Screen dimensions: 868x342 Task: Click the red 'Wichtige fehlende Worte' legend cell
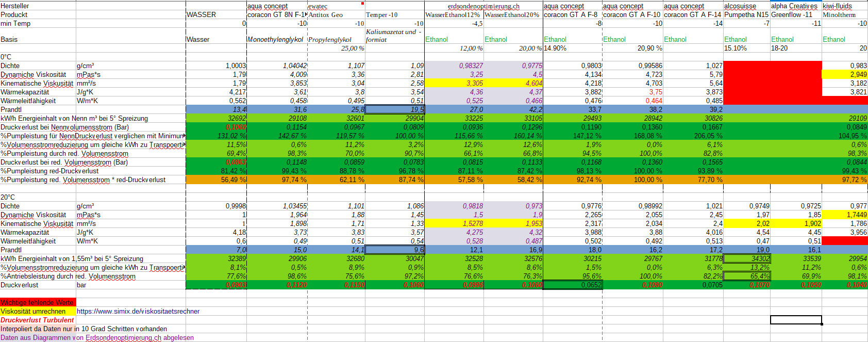(37, 302)
